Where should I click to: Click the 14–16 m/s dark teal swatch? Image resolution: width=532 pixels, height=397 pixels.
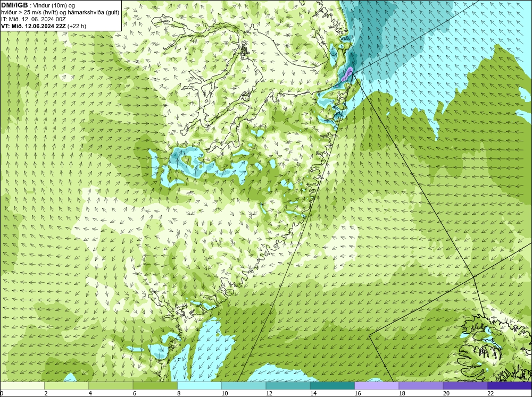pos(332,386)
